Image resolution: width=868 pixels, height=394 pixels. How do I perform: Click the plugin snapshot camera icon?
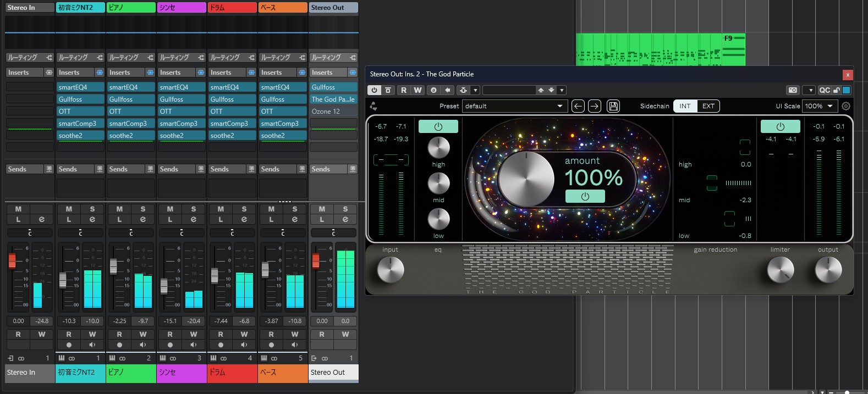click(x=793, y=90)
